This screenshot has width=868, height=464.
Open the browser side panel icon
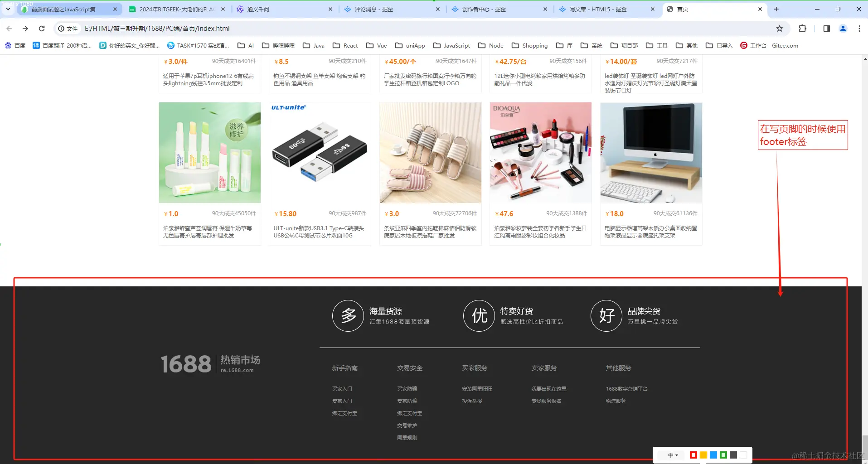point(827,29)
